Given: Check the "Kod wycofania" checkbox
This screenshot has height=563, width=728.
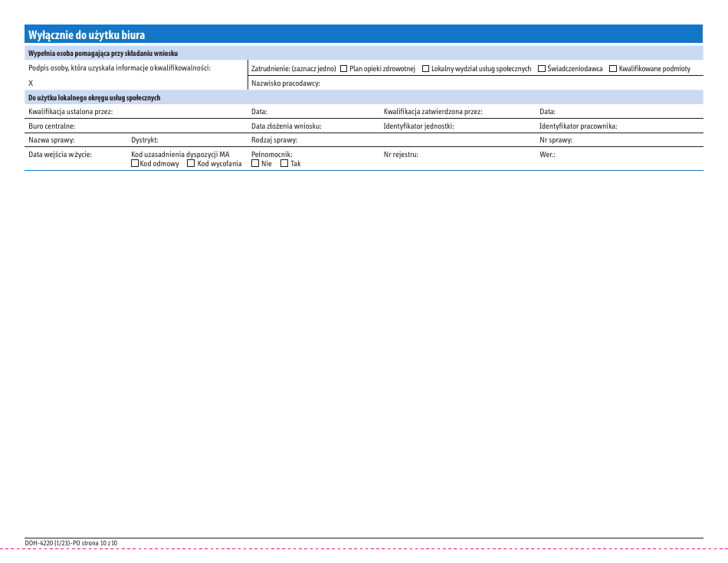Looking at the screenshot, I should (190, 162).
